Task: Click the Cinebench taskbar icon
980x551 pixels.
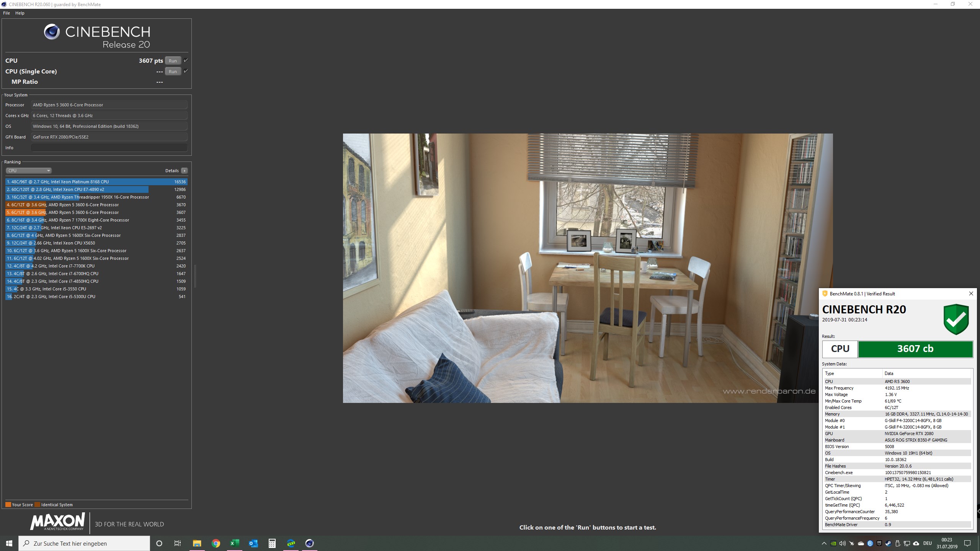Action: pyautogui.click(x=310, y=543)
